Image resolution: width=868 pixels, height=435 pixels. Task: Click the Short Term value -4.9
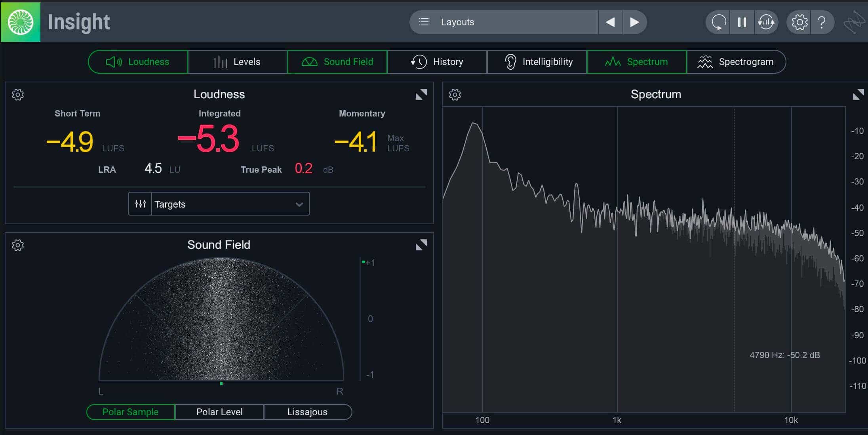coord(70,142)
